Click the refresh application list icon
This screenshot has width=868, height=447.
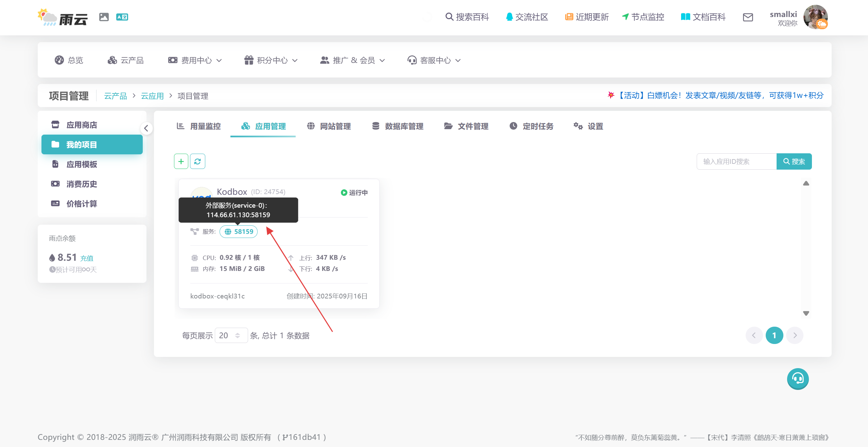click(197, 161)
